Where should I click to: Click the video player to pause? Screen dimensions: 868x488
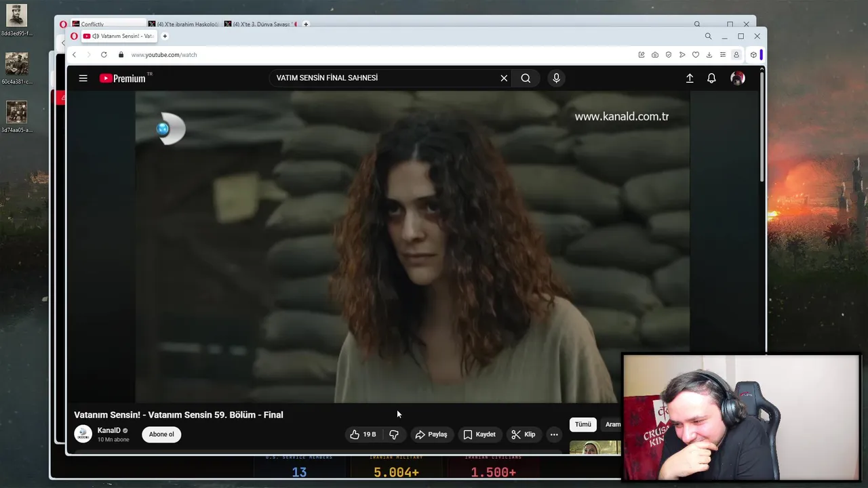[x=412, y=247]
